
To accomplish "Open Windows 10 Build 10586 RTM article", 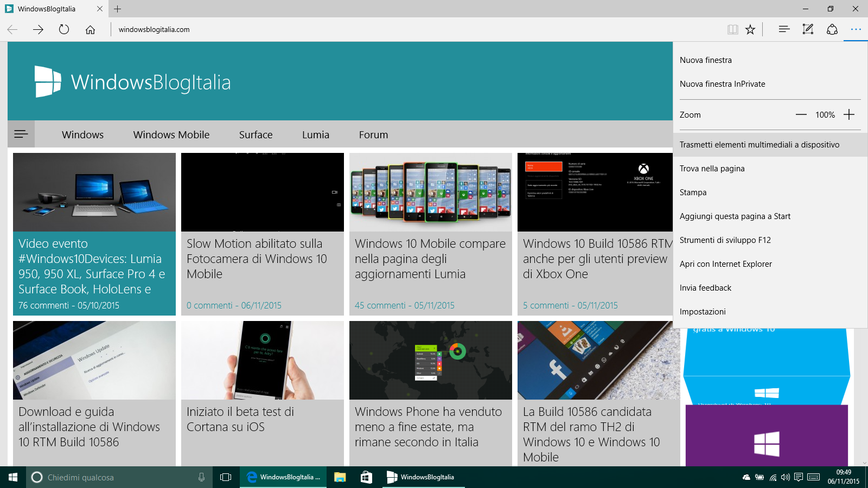I will [597, 259].
